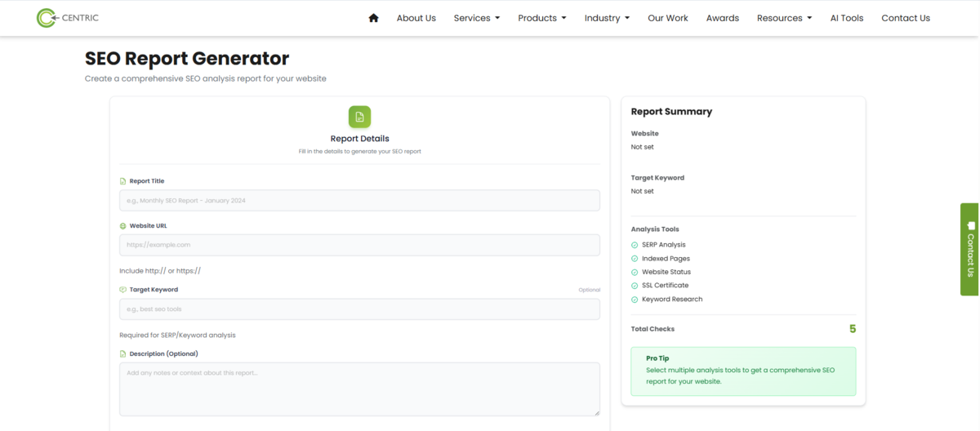Open the Resources dropdown menu

[784, 18]
